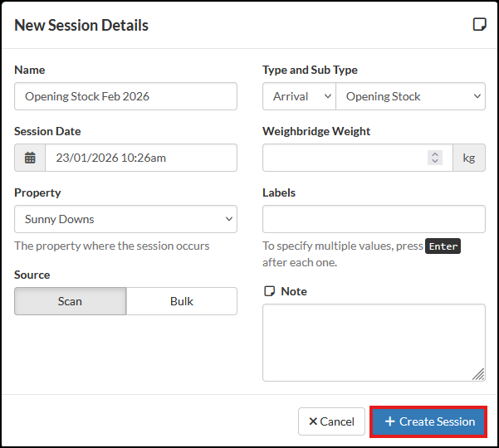Open the Sunny Downs property dropdown

[x=125, y=219]
